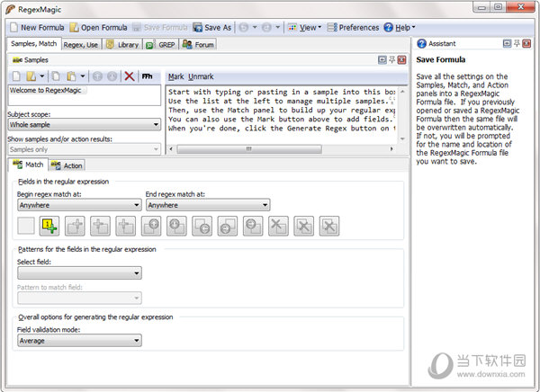Switch to the Regex, Use tab
Screen dimensions: 540x392
(x=81, y=45)
